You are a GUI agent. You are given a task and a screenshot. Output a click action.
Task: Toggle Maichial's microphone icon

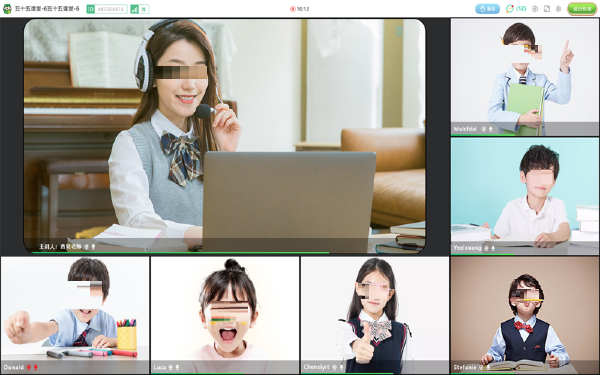click(491, 129)
